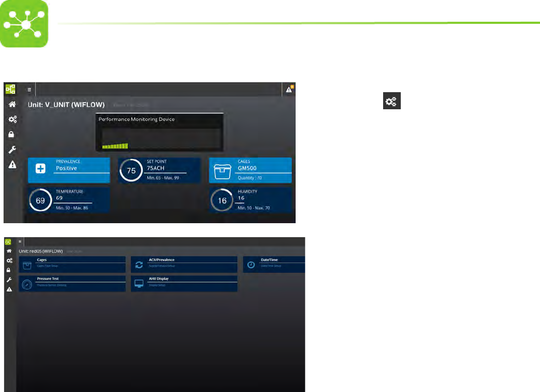Click the lock icon in V_UNIT sidebar
Screen dimensions: 540x392
[x=11, y=134]
